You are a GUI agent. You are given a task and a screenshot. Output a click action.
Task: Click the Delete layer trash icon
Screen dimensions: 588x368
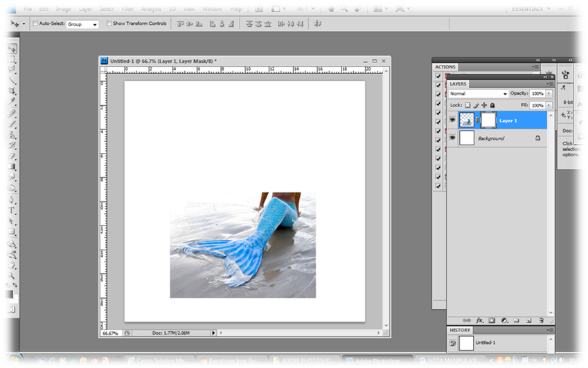(541, 320)
